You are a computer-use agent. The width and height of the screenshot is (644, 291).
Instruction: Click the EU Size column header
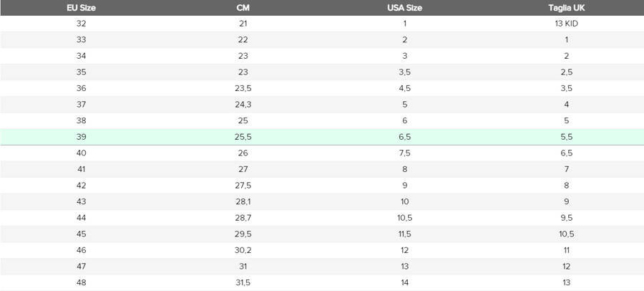pos(81,8)
